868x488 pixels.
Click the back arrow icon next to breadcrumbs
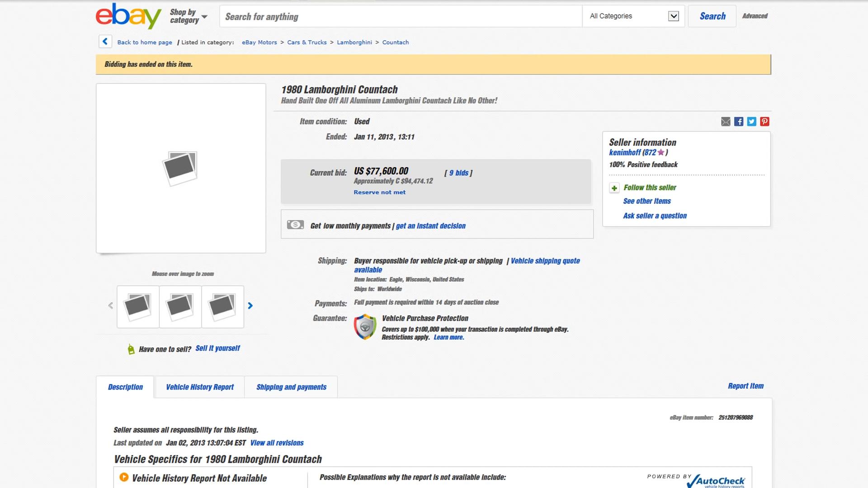click(105, 42)
